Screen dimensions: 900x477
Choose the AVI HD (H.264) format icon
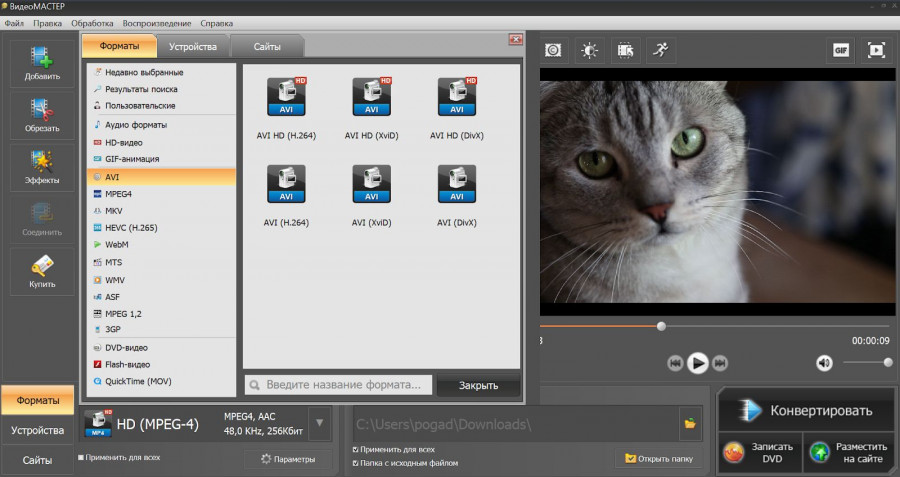286,98
